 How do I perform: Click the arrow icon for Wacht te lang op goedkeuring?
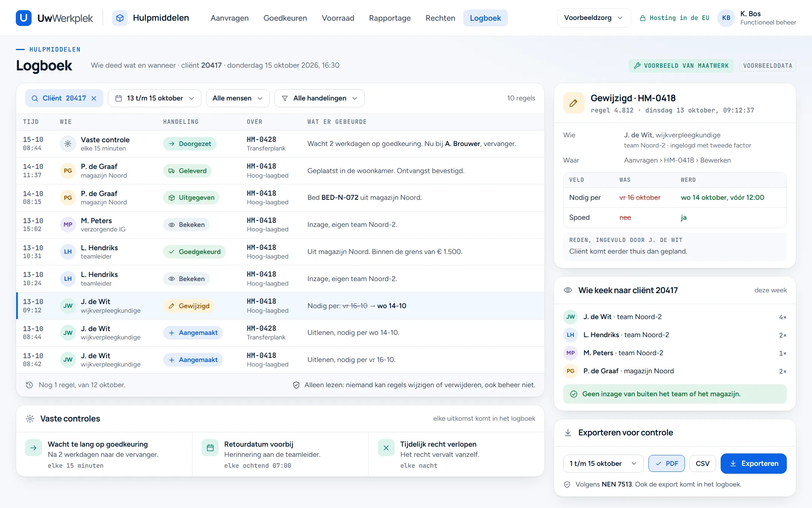pyautogui.click(x=33, y=448)
